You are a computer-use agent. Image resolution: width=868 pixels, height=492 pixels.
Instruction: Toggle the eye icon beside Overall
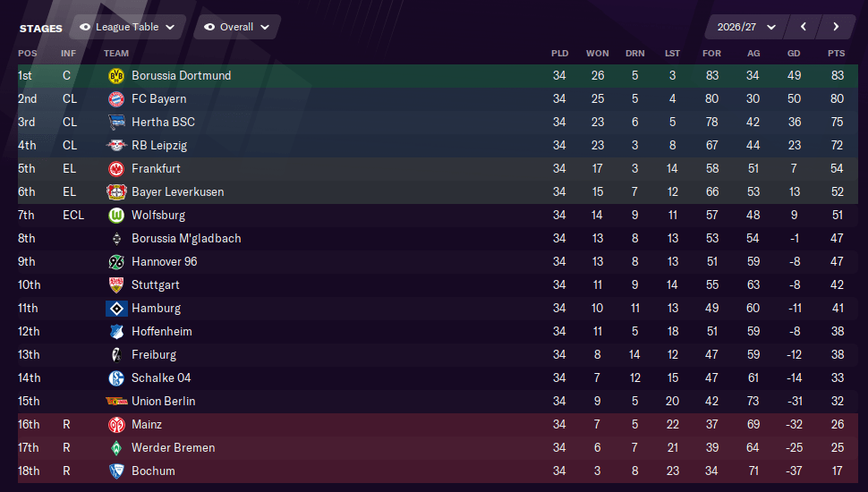pyautogui.click(x=209, y=27)
